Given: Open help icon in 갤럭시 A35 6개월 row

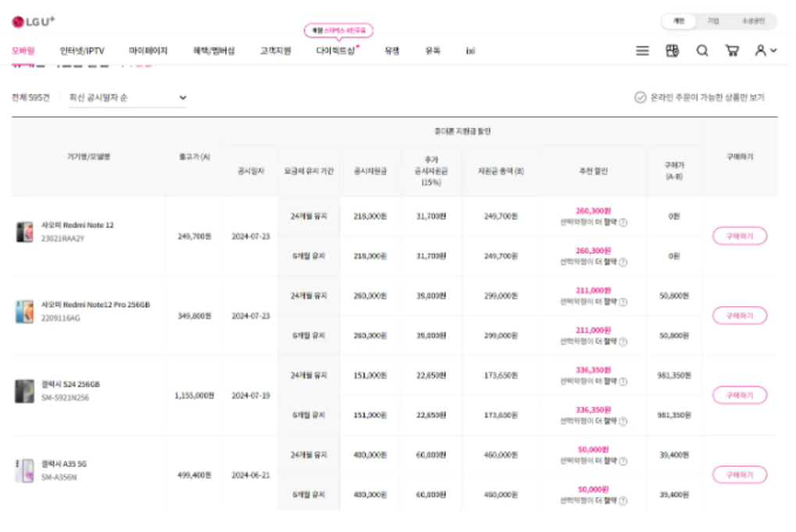Looking at the screenshot, I should tap(623, 501).
